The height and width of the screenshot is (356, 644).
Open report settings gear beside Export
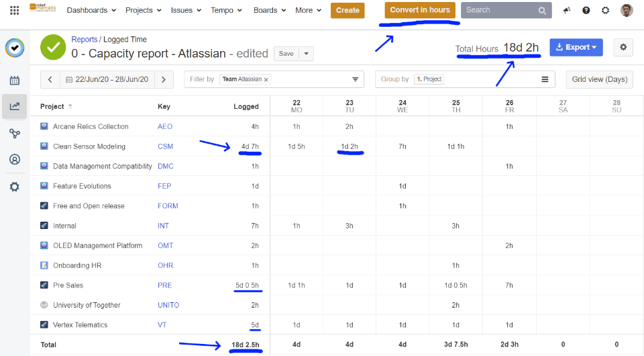click(623, 47)
